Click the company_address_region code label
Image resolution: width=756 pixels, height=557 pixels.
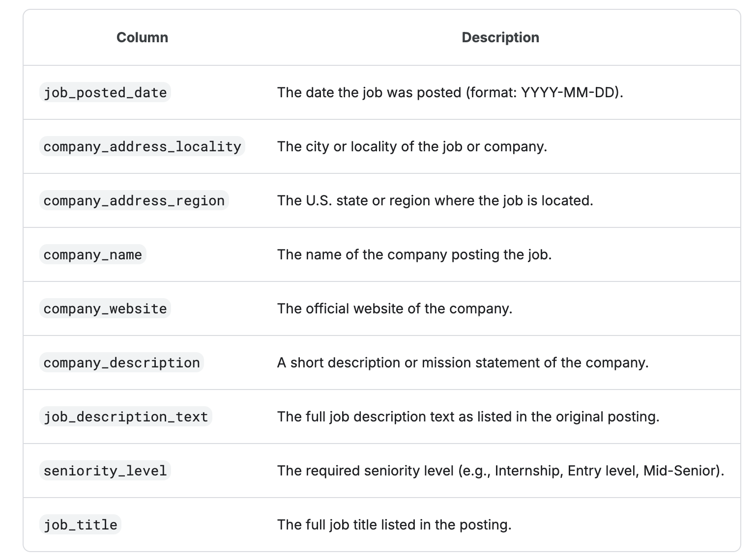134,200
